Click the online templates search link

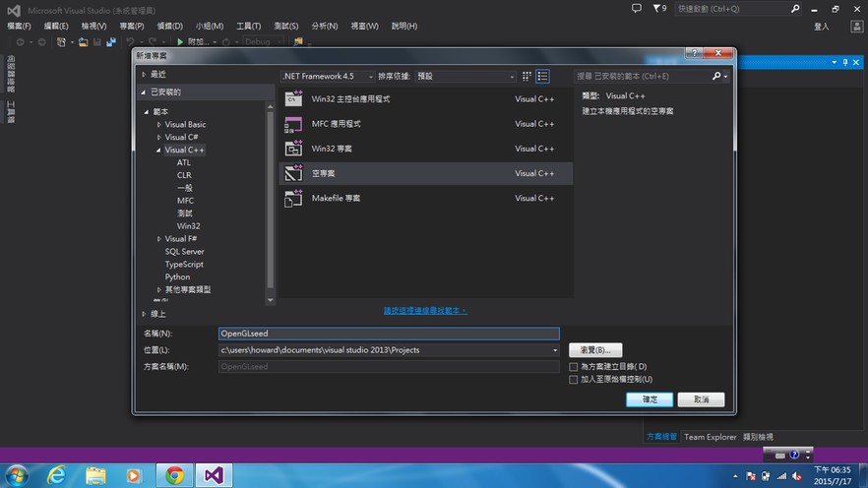click(425, 311)
